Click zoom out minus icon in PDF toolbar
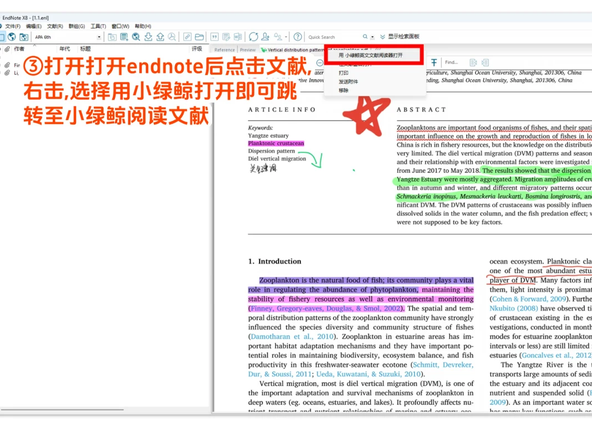Screen dimensions: 592x430 (x=320, y=63)
